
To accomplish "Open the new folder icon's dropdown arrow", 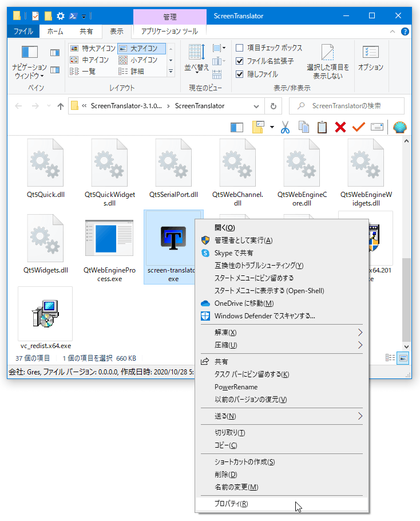I will 272,127.
